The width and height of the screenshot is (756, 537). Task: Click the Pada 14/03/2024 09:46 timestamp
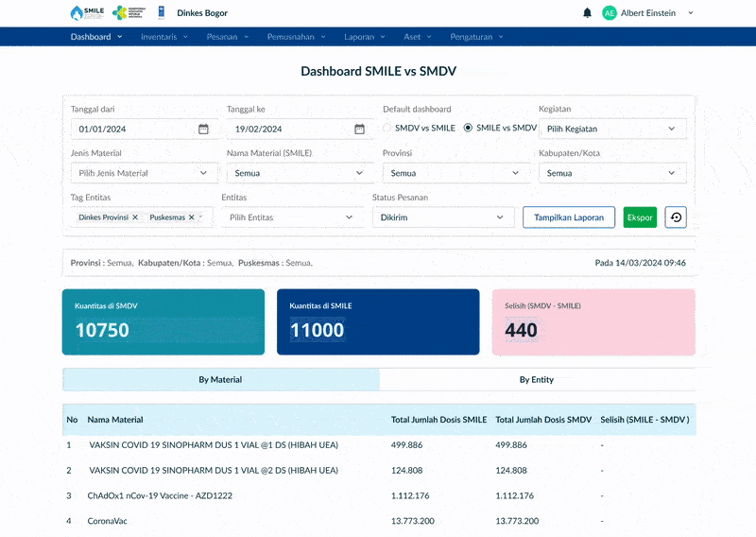(640, 263)
